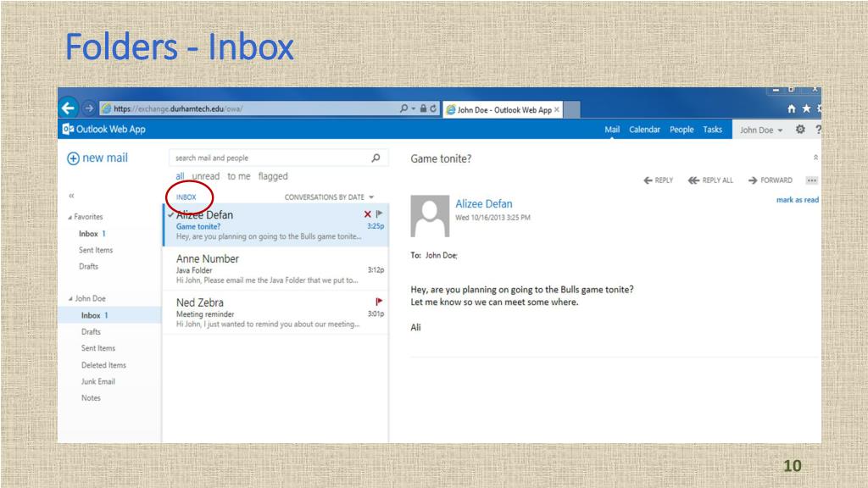Select the 'unread' mail filter
This screenshot has width=868, height=488.
(x=206, y=176)
